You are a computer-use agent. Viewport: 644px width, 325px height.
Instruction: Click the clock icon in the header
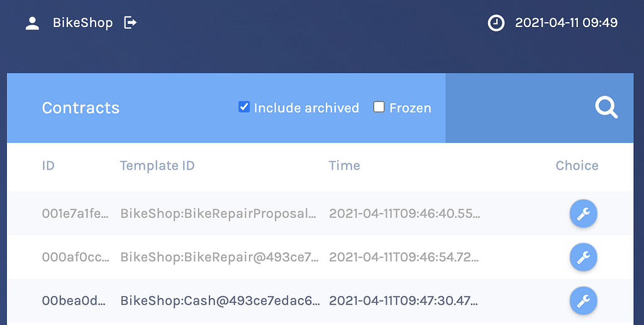coord(496,23)
